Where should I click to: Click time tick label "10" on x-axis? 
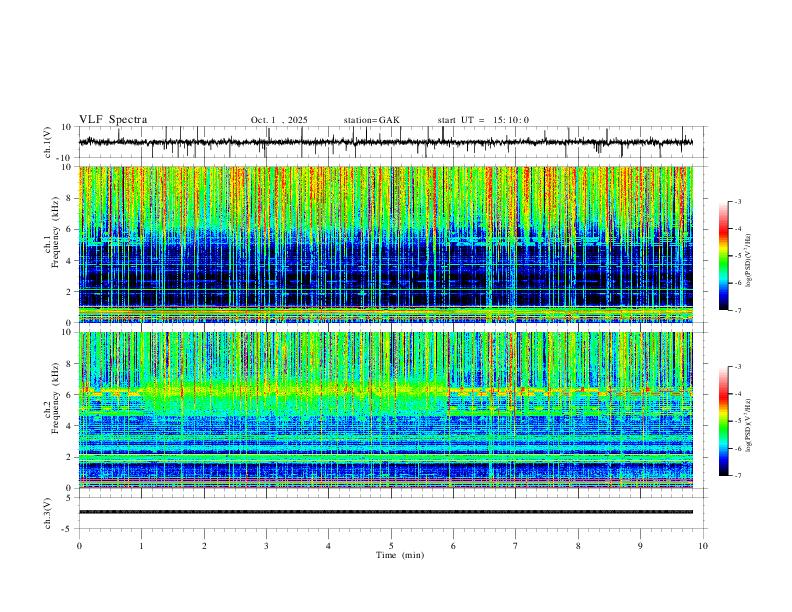703,546
